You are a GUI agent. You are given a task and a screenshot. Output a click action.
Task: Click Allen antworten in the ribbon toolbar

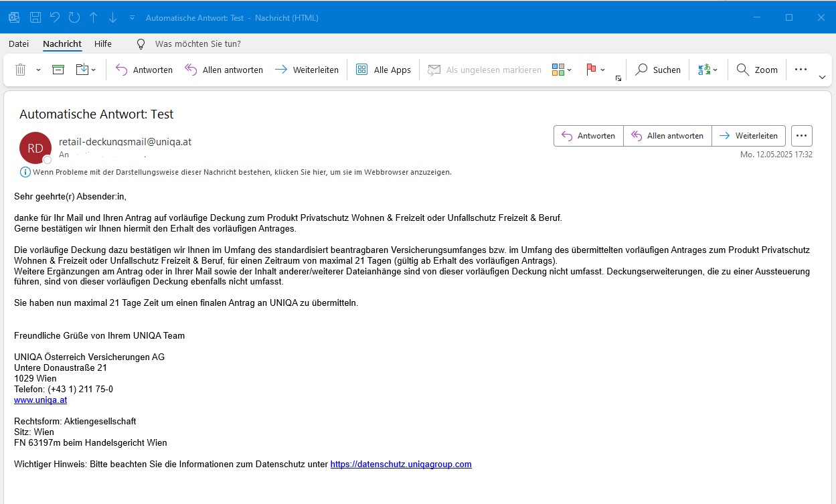tap(224, 70)
